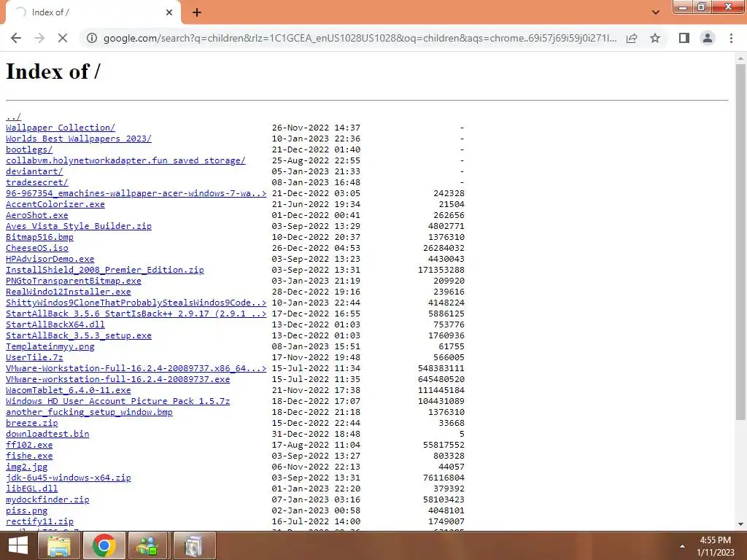Viewport: 747px width, 560px height.
Task: Download breeze.zip
Action: (x=32, y=424)
